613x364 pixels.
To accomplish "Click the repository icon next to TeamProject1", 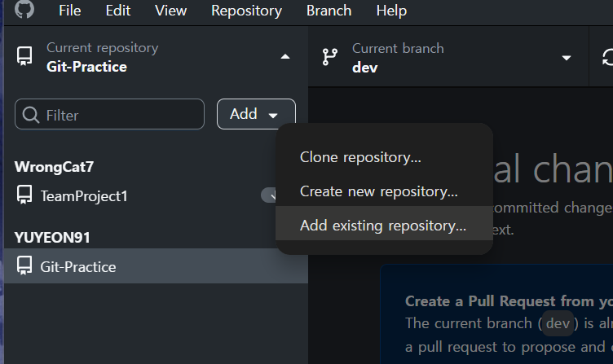I will point(24,195).
